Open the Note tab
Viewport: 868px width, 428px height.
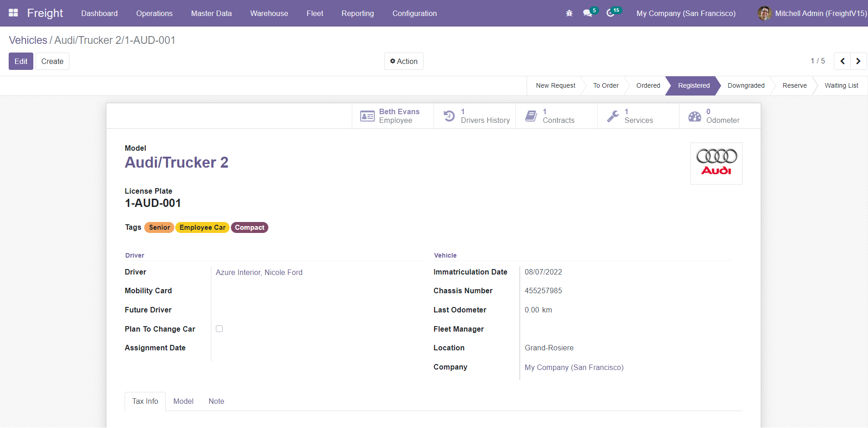point(216,401)
